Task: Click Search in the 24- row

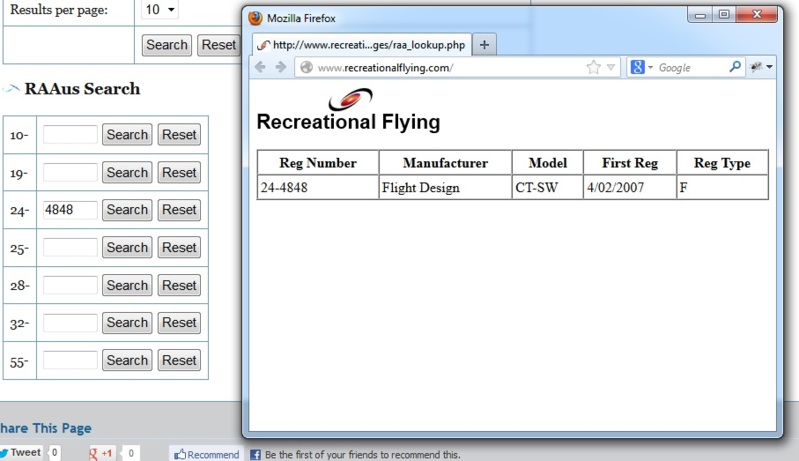Action: tap(127, 210)
